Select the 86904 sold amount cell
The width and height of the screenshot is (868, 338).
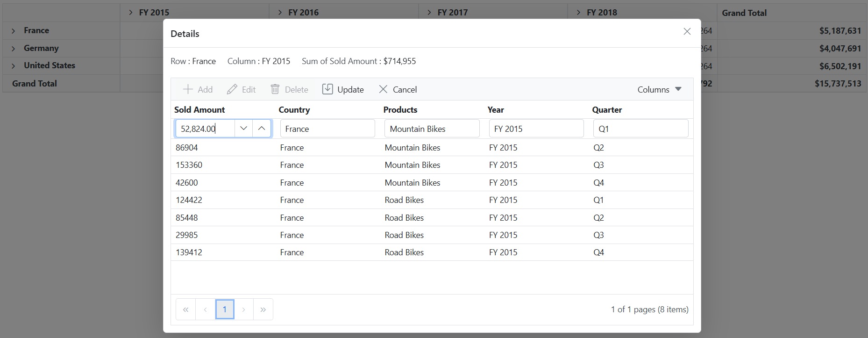point(223,148)
